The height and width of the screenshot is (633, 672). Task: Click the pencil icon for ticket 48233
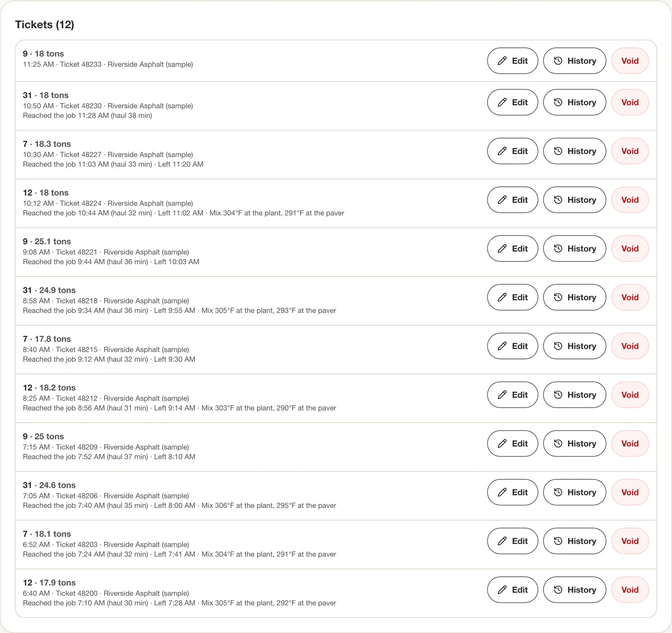502,61
